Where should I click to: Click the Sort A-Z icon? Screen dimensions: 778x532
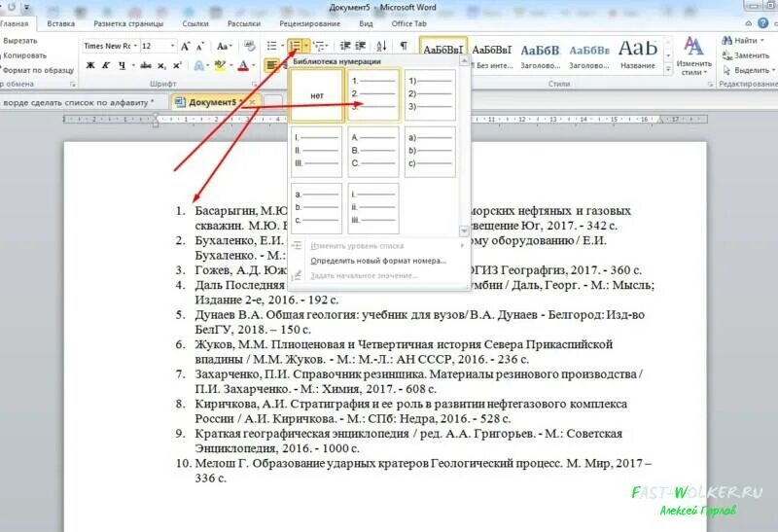pos(381,46)
